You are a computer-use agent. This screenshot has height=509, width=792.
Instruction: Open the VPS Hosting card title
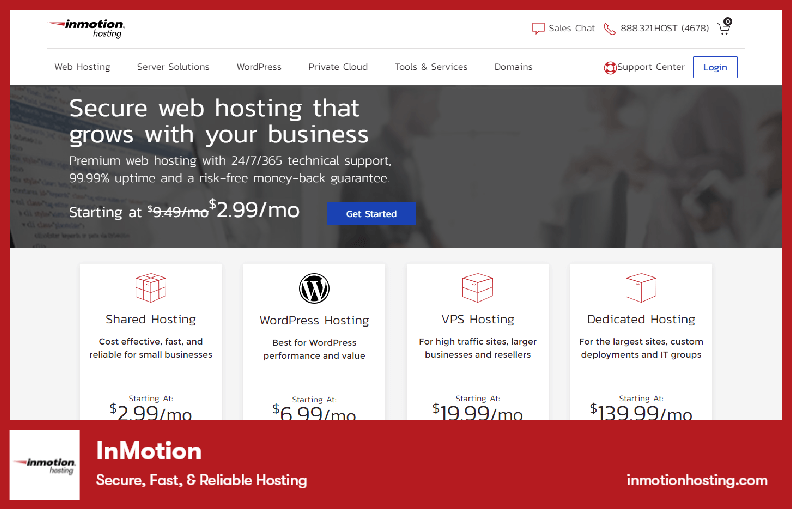coord(478,319)
